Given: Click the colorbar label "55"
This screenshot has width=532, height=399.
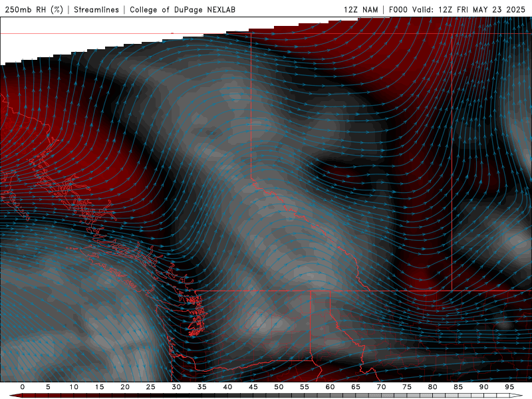Looking at the screenshot, I should pyautogui.click(x=304, y=387).
